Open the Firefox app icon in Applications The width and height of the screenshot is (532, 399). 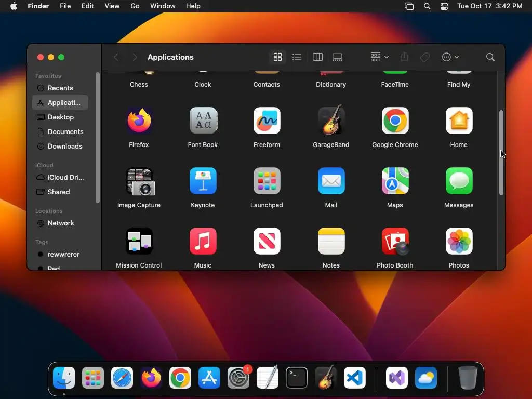click(139, 121)
